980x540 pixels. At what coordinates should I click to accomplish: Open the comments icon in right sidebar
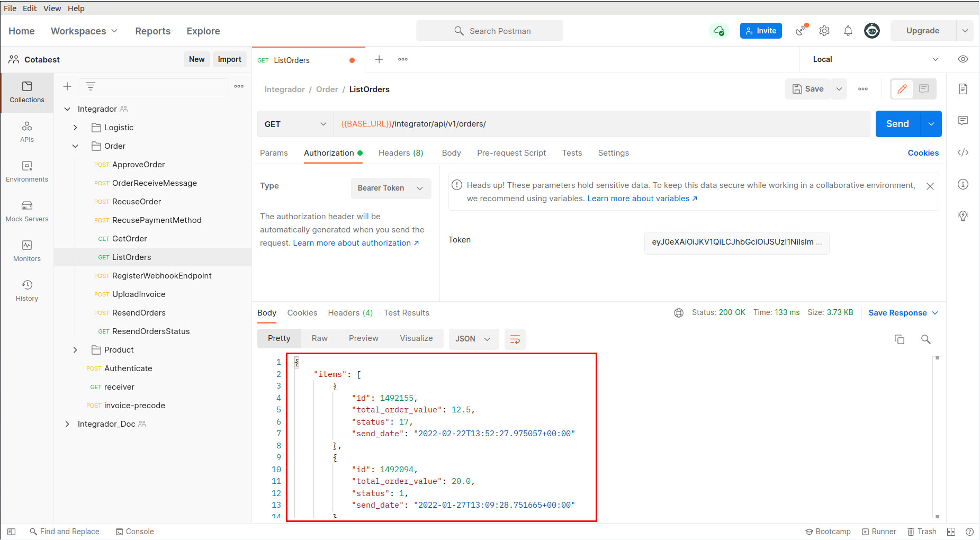tap(963, 121)
